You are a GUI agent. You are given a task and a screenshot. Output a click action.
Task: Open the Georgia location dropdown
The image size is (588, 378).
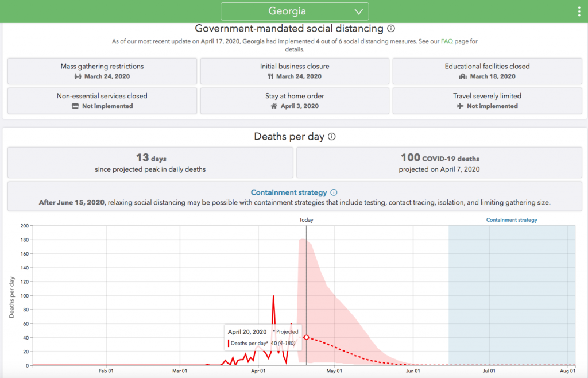click(x=295, y=11)
